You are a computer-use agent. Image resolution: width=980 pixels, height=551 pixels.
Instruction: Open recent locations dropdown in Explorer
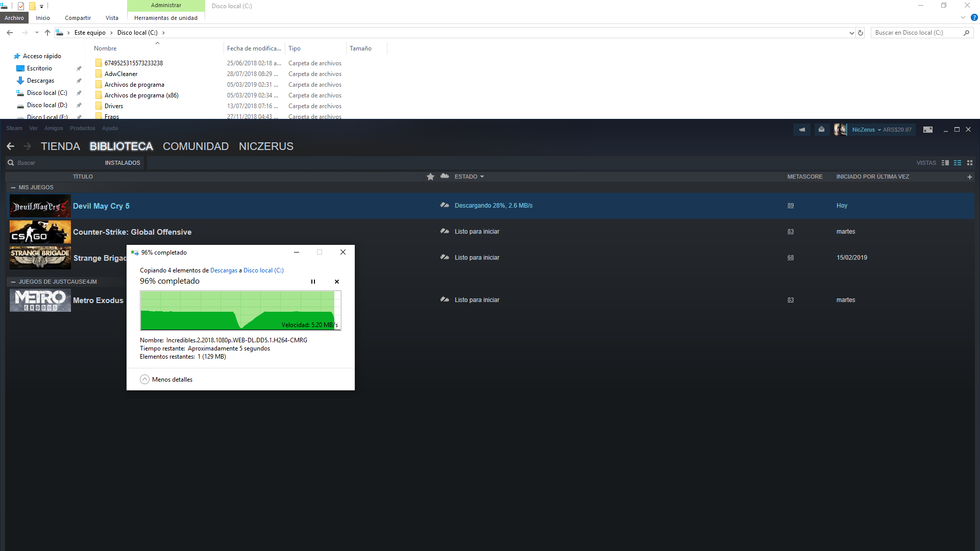37,33
